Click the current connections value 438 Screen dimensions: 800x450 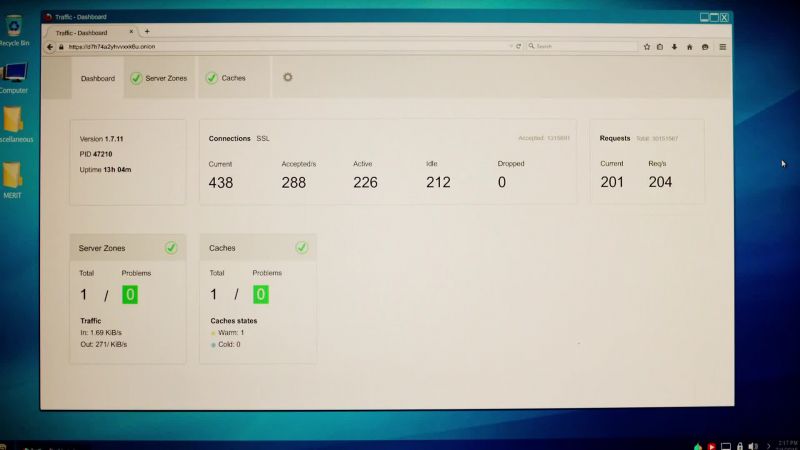pyautogui.click(x=220, y=183)
